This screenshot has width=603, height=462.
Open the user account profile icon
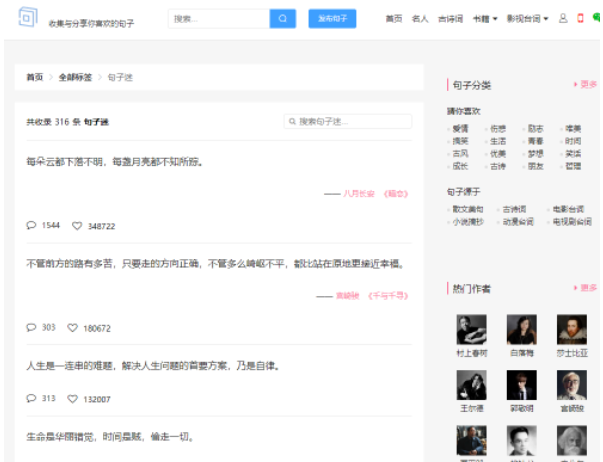coord(563,18)
